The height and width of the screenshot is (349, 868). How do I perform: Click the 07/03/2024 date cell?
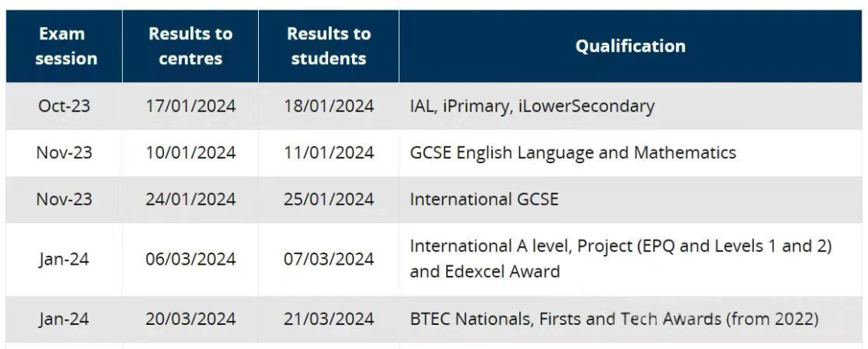coord(328,259)
